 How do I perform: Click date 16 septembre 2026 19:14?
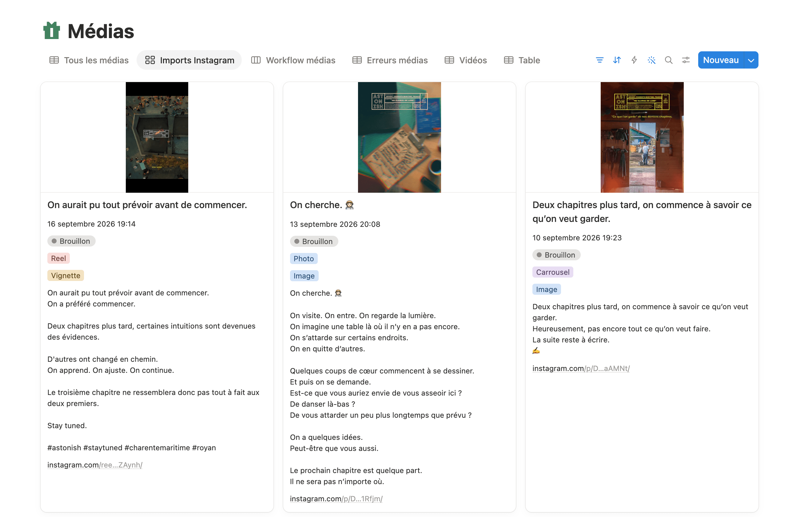91,224
